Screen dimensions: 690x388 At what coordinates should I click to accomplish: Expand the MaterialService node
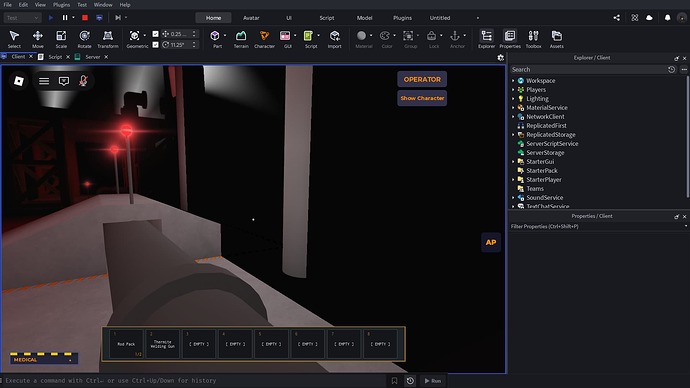pos(513,108)
